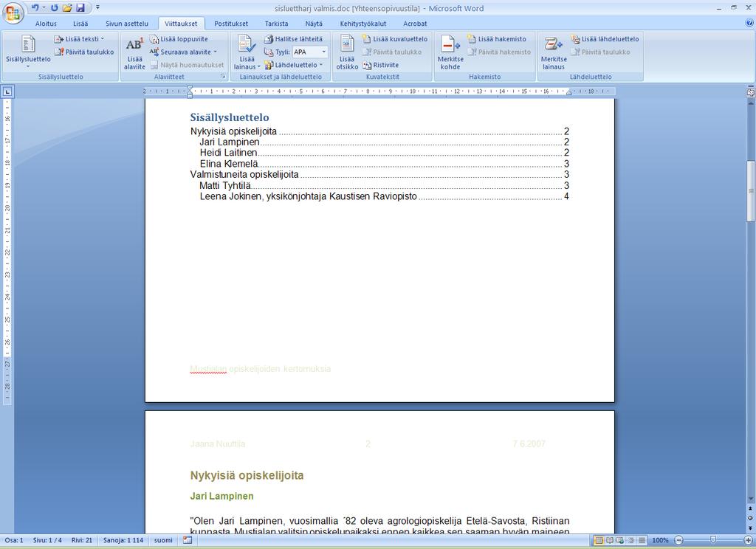Expand the Customize Quick Access Toolbar arrow
Viewport: 756px width, 549px height.
(97, 7)
